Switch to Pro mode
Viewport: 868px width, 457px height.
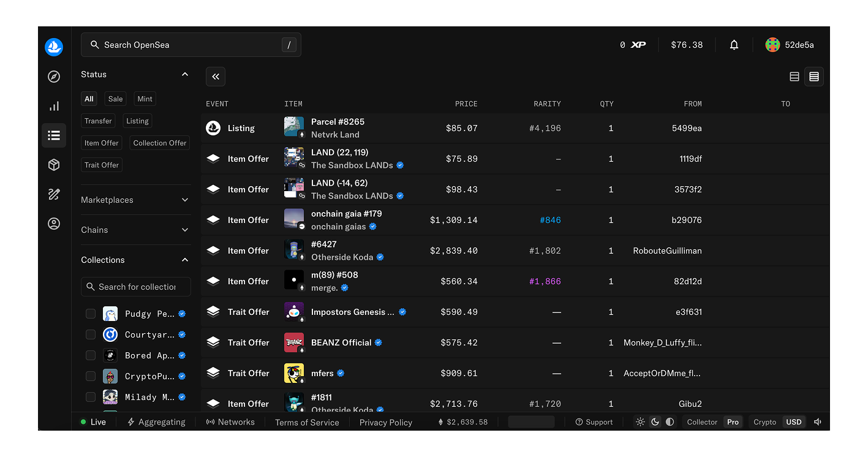click(x=733, y=422)
